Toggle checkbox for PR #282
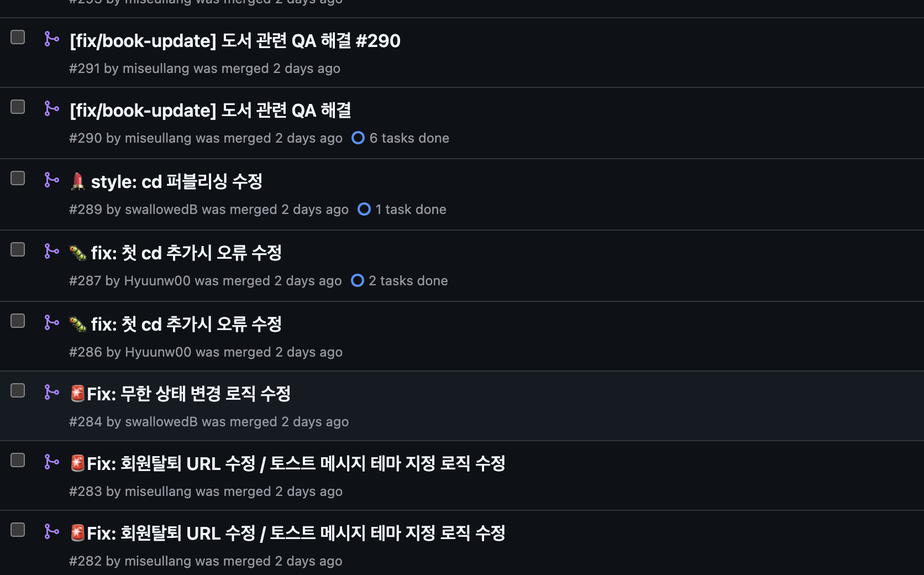 pos(18,530)
